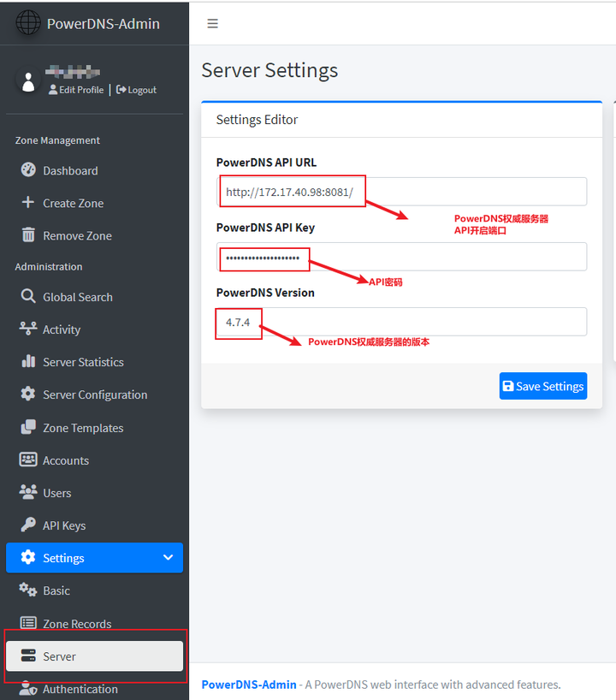616x700 pixels.
Task: Open Global Search
Action: point(94,297)
